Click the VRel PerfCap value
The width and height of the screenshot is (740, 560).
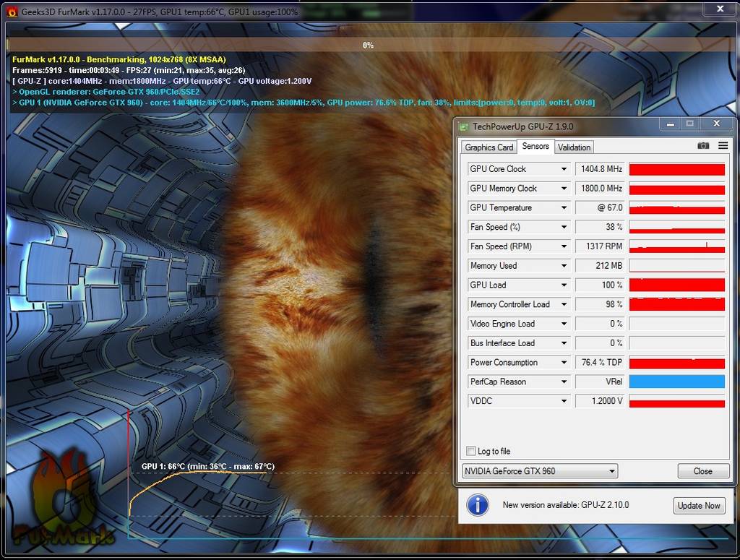600,382
